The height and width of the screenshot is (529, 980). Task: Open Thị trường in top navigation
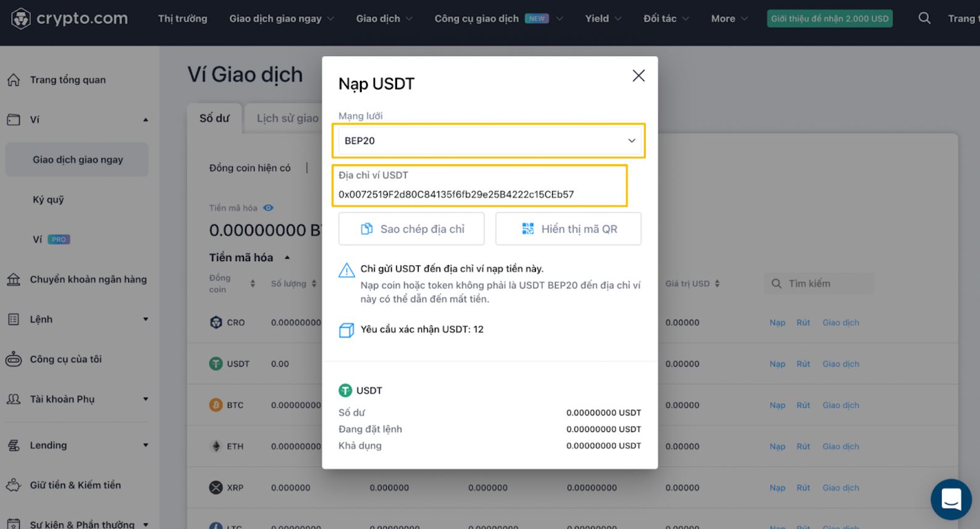tap(183, 19)
